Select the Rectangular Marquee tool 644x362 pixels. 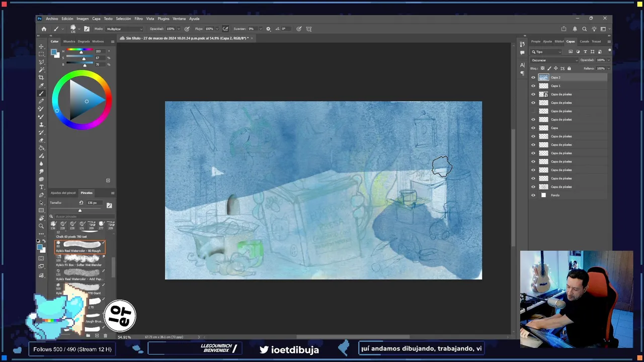[41, 54]
